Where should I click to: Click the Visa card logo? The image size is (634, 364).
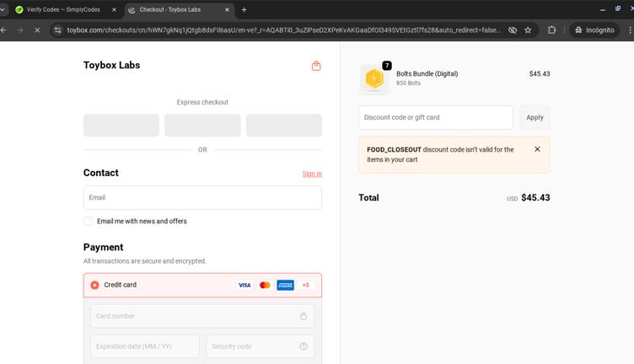point(244,285)
